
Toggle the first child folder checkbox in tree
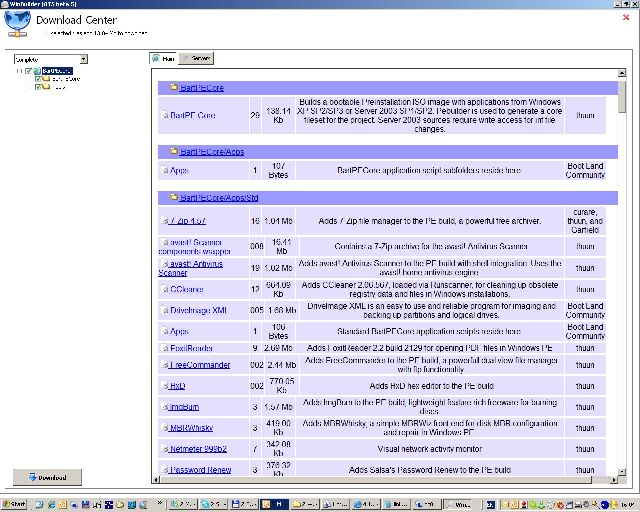[38, 79]
